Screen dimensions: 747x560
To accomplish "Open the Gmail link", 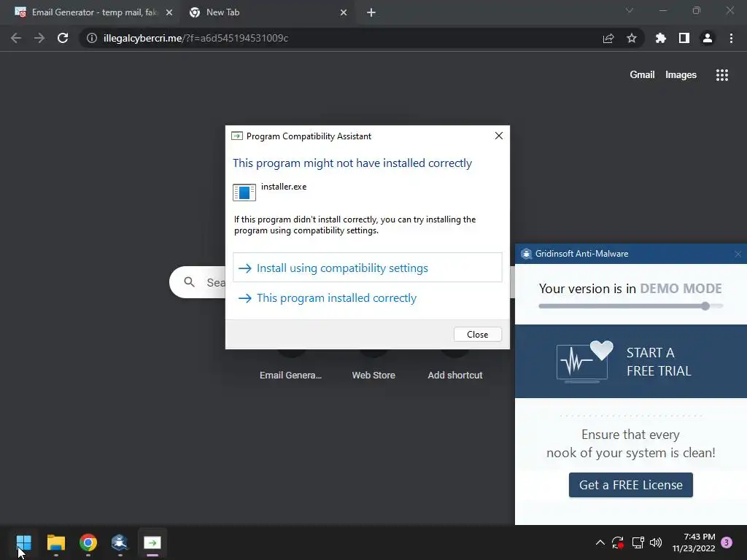I will [x=642, y=75].
